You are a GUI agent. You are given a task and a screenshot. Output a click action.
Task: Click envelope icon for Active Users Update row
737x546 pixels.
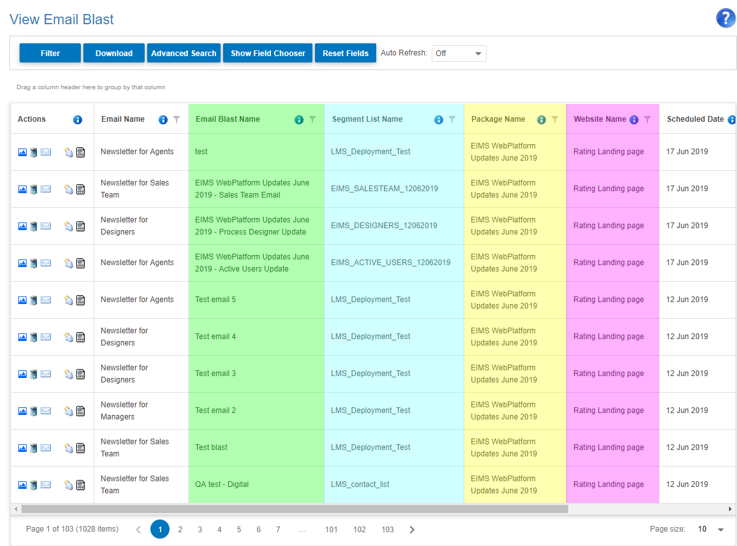coord(46,263)
